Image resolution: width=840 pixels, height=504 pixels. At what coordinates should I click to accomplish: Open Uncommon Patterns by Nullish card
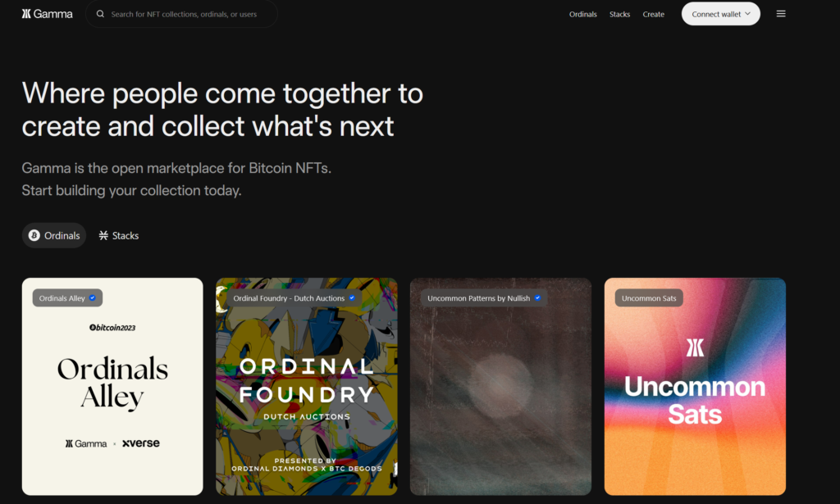(x=500, y=386)
